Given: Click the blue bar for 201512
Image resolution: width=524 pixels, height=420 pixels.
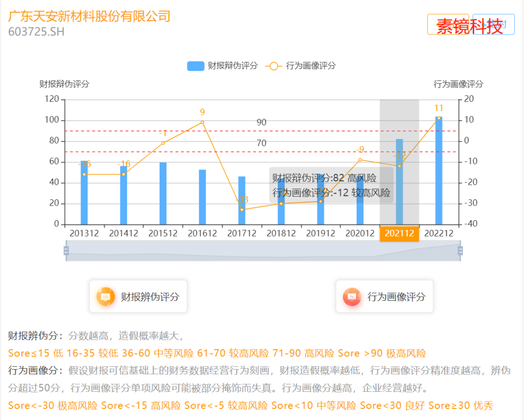Looking at the screenshot, I should tap(163, 194).
